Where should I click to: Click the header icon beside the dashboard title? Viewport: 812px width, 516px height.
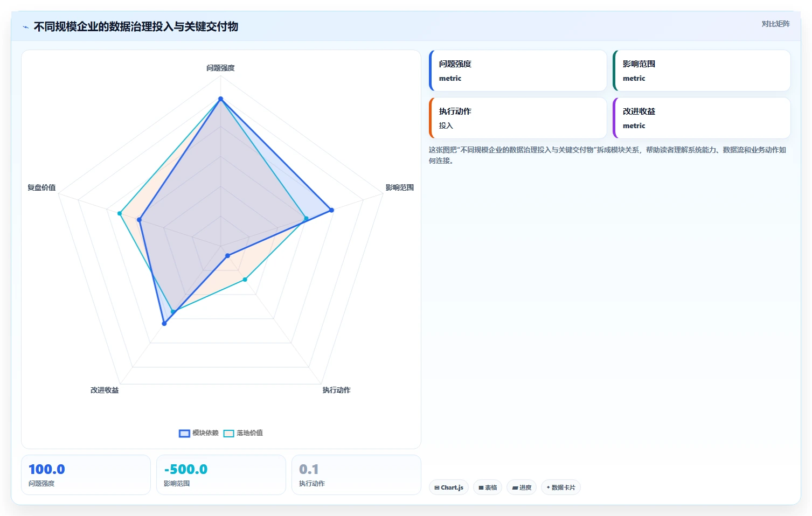click(x=25, y=27)
